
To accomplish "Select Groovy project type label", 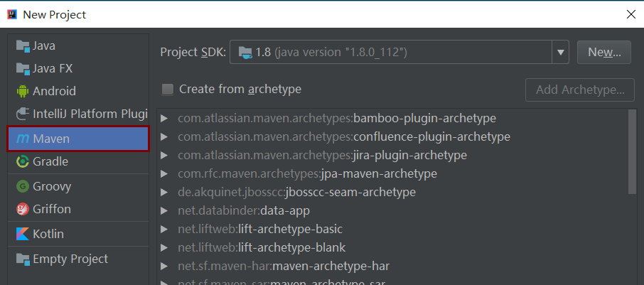I will 52,186.
